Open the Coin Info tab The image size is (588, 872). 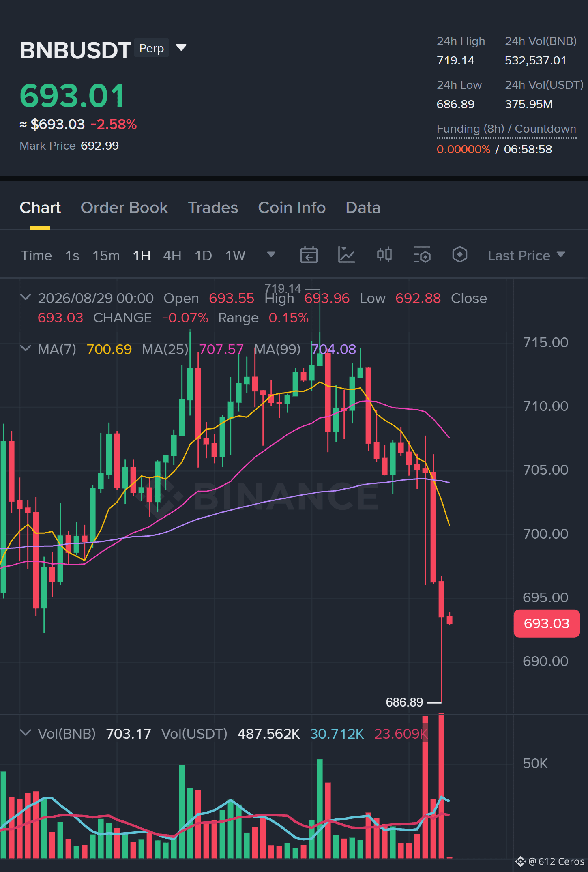click(x=292, y=208)
